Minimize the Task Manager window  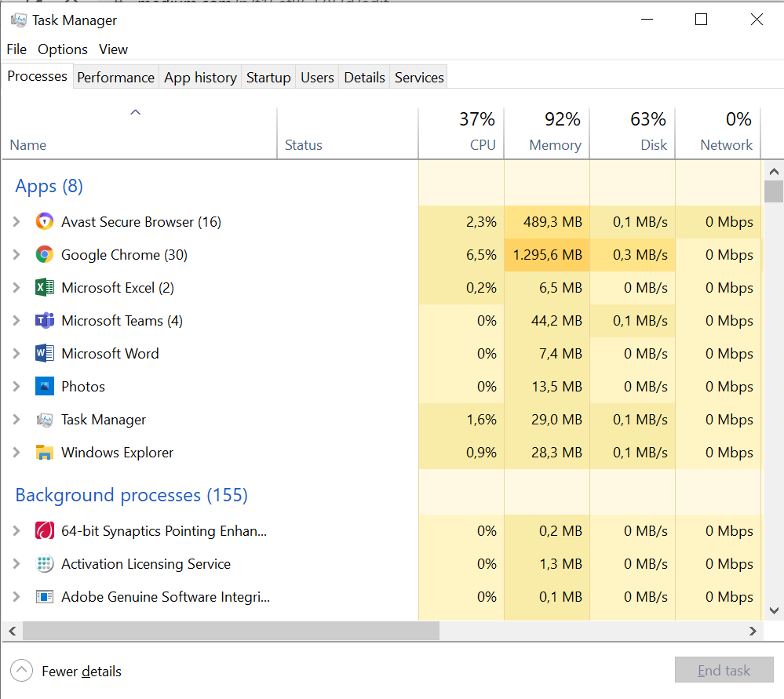pos(647,20)
